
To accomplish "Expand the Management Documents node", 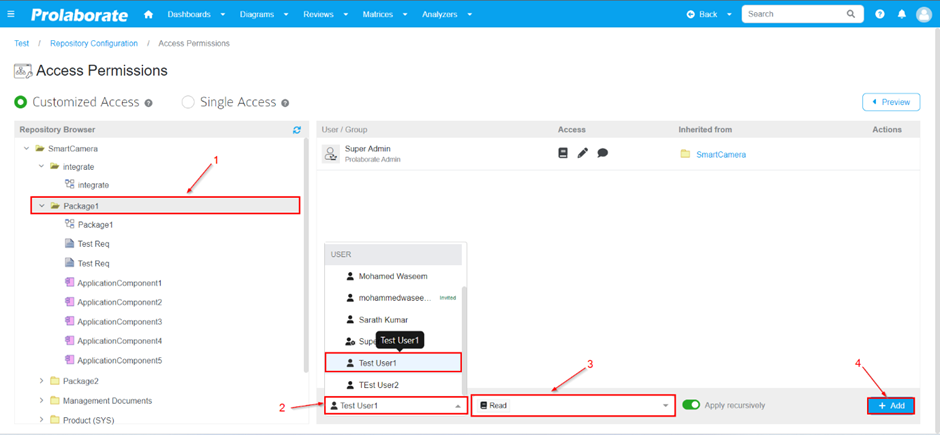I will pos(41,400).
